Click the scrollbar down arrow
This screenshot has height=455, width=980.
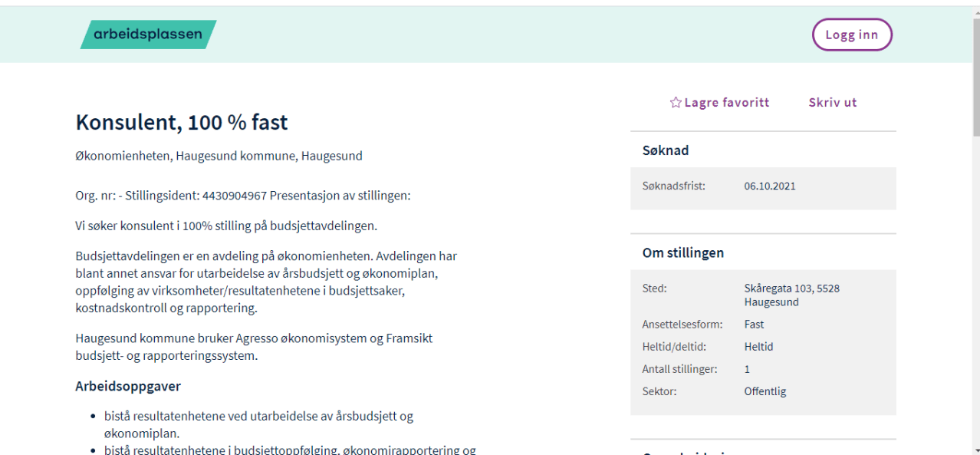(975, 449)
